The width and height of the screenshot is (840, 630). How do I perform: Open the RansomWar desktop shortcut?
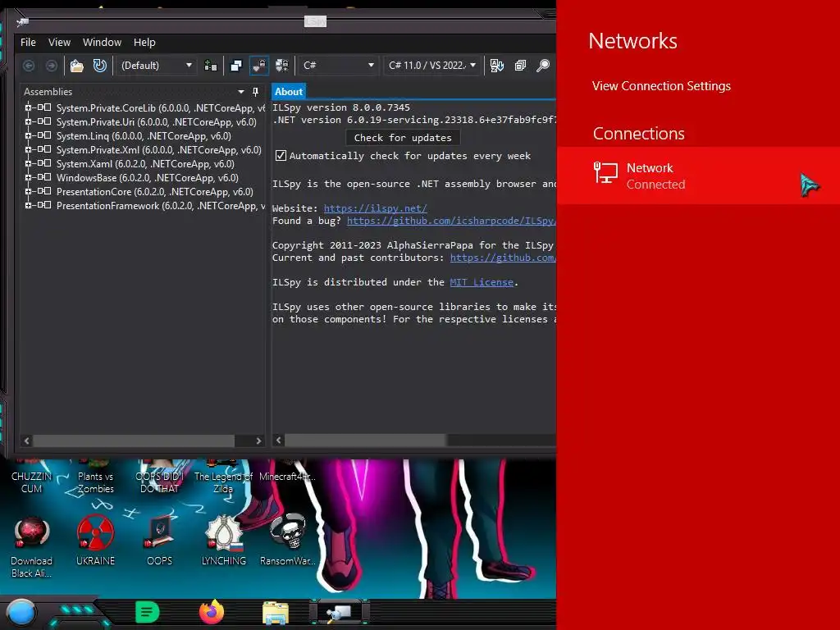[288, 540]
